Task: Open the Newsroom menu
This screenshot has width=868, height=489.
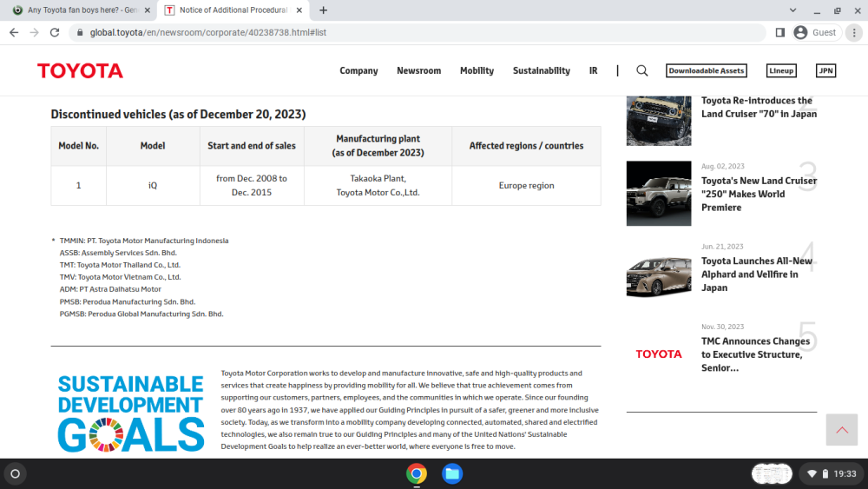Action: click(419, 71)
